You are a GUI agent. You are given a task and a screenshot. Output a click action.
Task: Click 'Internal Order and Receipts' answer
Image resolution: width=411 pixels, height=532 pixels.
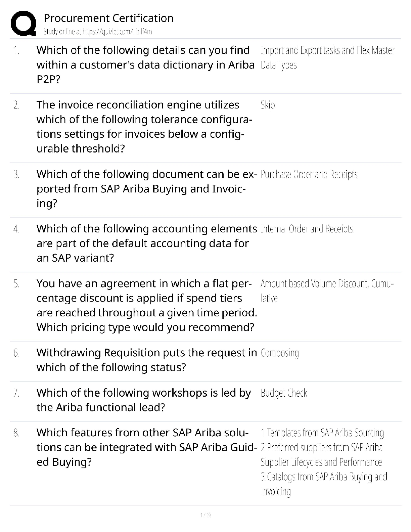[x=307, y=229]
